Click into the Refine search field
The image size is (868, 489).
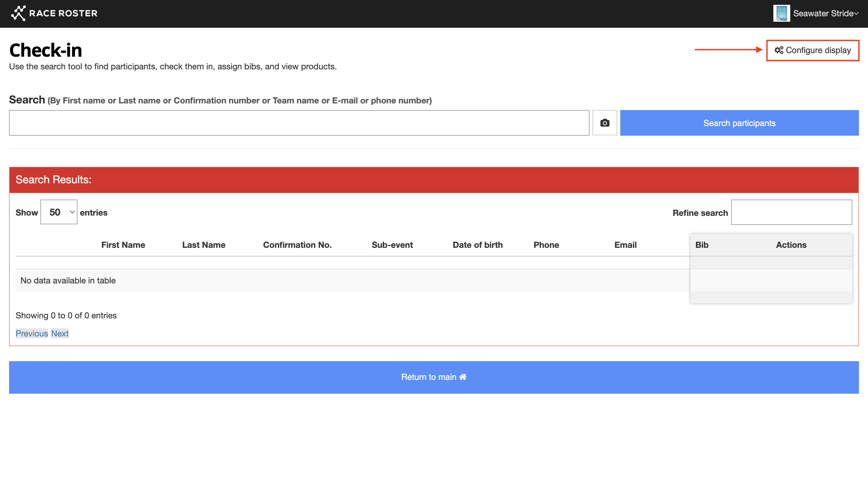tap(791, 212)
